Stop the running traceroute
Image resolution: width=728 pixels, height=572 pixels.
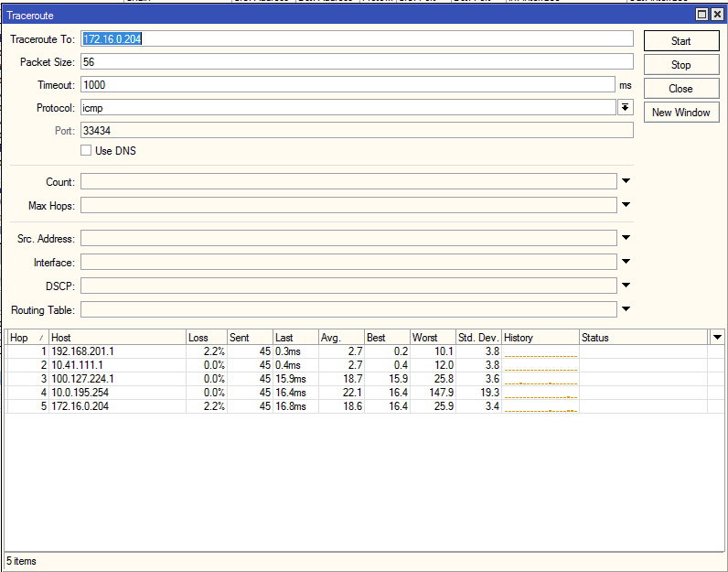(x=681, y=65)
